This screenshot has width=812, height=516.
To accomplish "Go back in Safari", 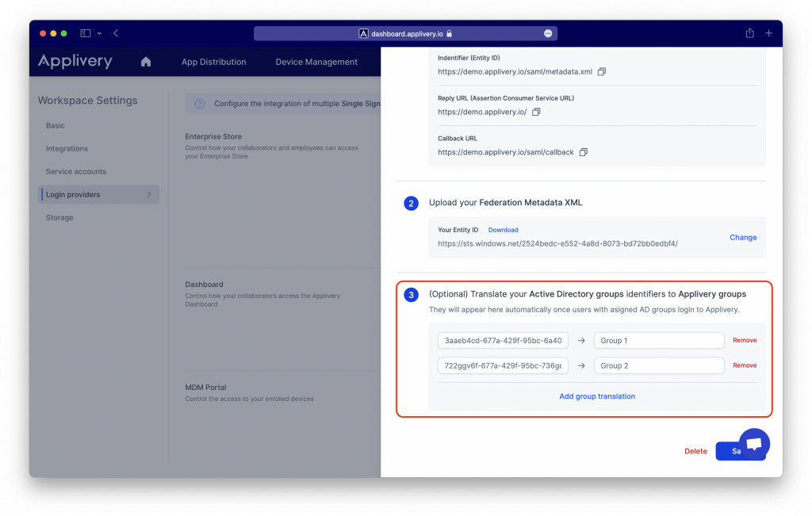I will pos(116,33).
